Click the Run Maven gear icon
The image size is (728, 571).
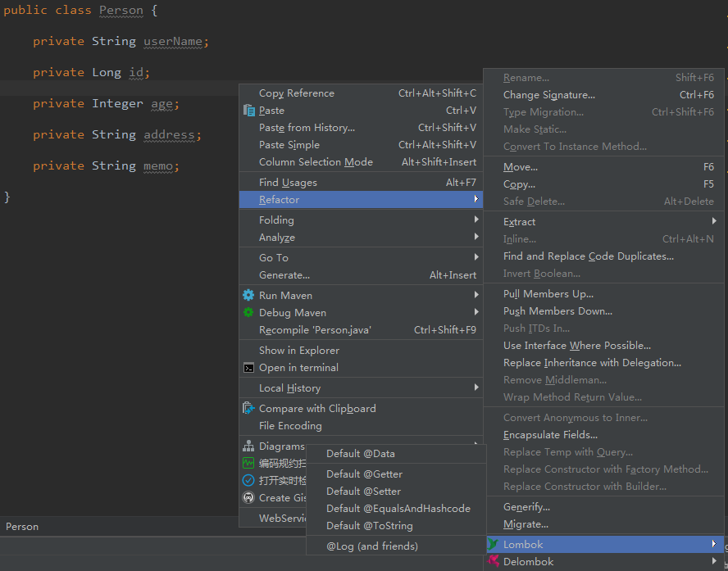tap(248, 296)
